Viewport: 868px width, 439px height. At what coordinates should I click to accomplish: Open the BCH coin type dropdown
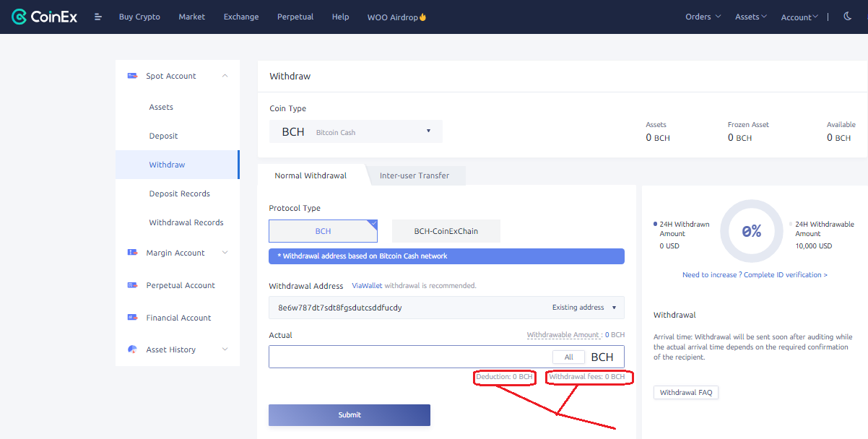356,131
